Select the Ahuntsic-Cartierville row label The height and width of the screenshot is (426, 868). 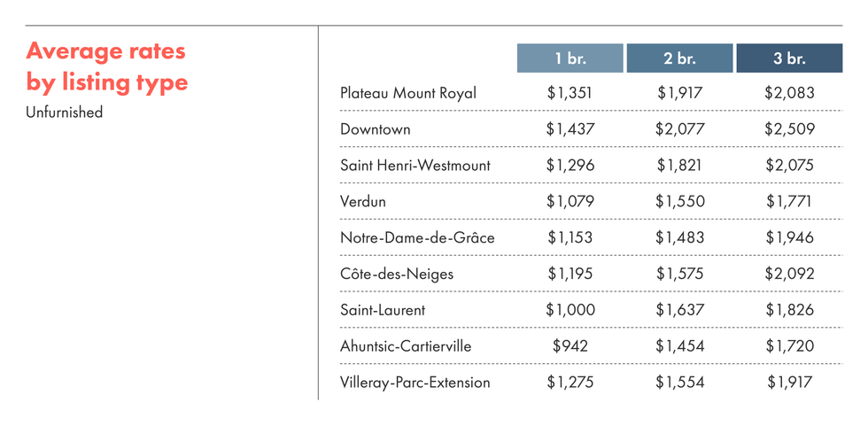point(406,346)
